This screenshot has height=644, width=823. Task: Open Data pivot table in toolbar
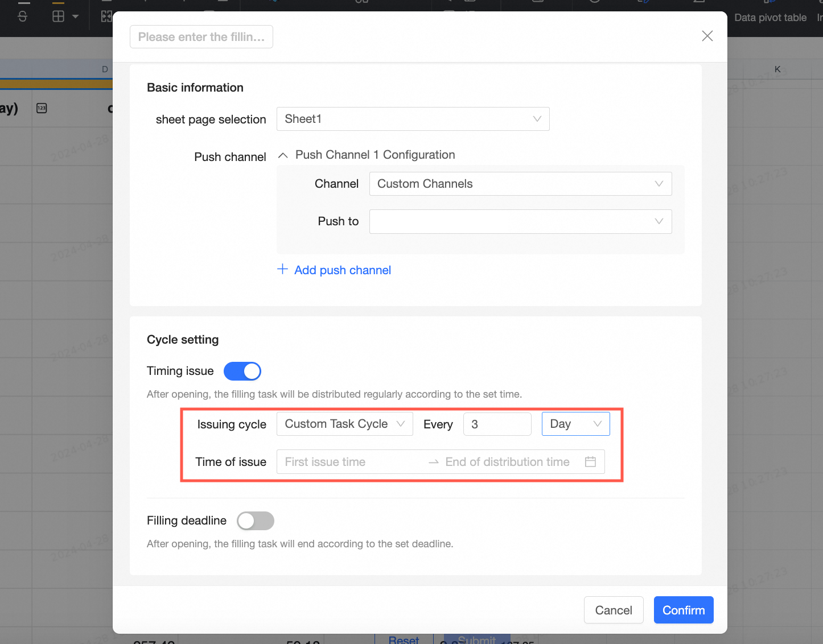tap(770, 18)
